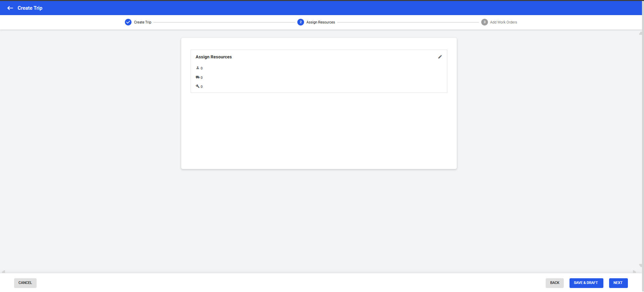Edit Assign Resources with the pencil icon
Image resolution: width=644 pixels, height=292 pixels.
click(x=440, y=57)
